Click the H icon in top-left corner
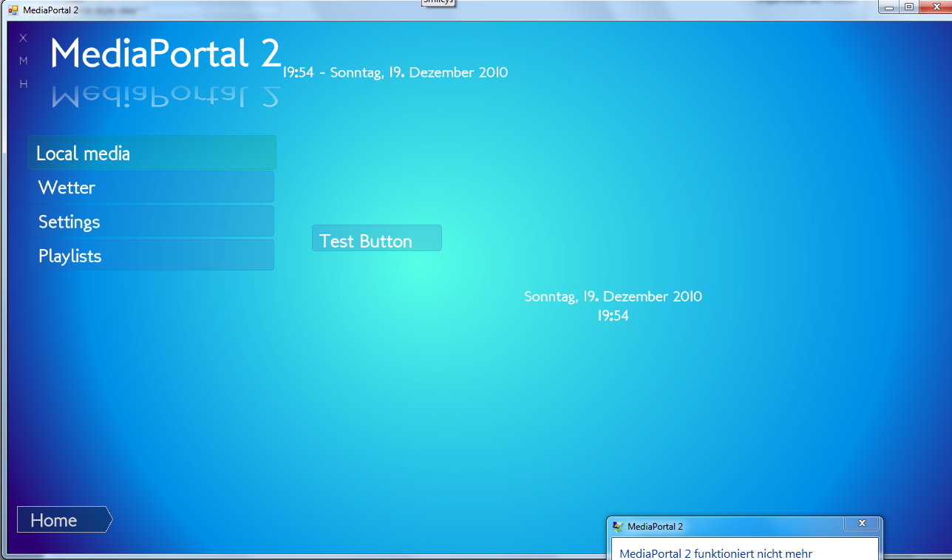 pyautogui.click(x=24, y=84)
